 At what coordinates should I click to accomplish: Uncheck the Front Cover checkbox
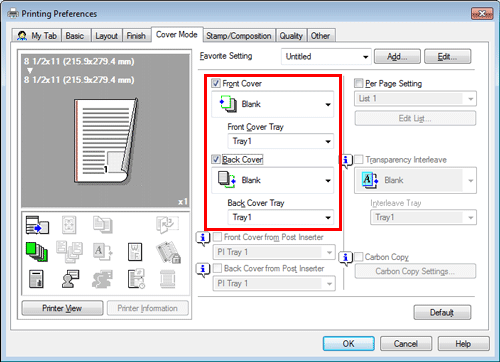point(216,83)
